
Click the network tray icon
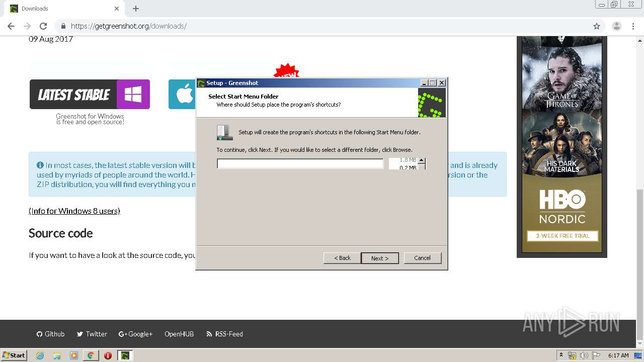coord(572,355)
